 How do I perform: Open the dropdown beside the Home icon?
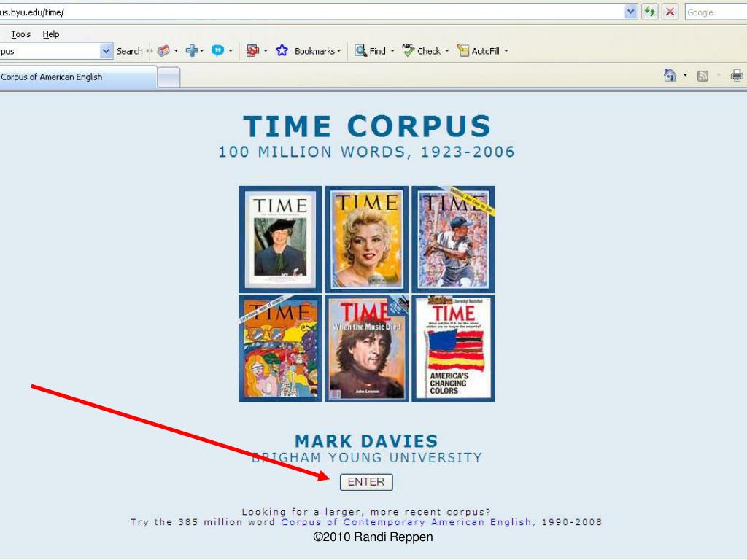pyautogui.click(x=685, y=75)
